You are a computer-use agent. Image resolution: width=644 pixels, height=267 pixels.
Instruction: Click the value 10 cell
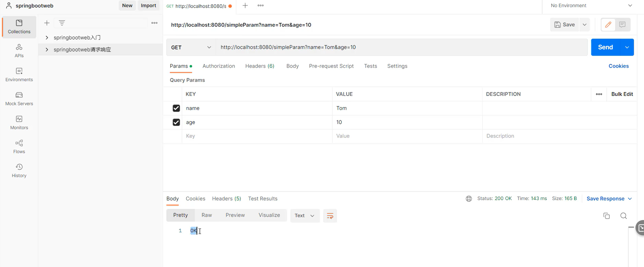tap(407, 122)
